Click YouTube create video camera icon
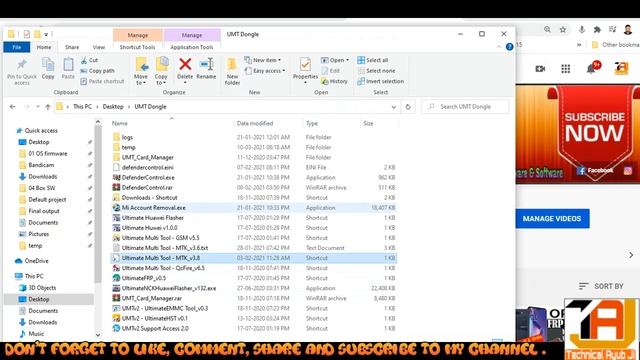The width and height of the screenshot is (640, 360). (540, 69)
